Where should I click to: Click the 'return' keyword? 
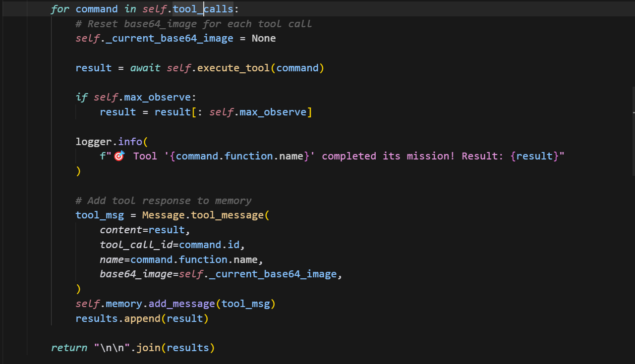69,348
